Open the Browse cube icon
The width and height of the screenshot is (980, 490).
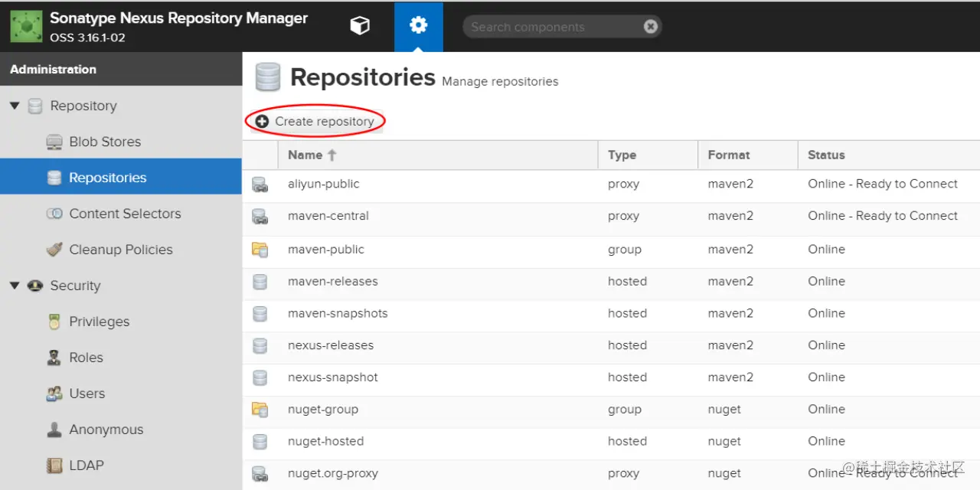coord(360,26)
